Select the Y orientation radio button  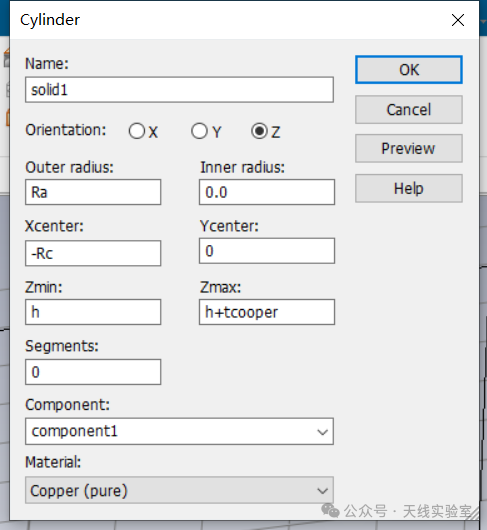point(199,131)
